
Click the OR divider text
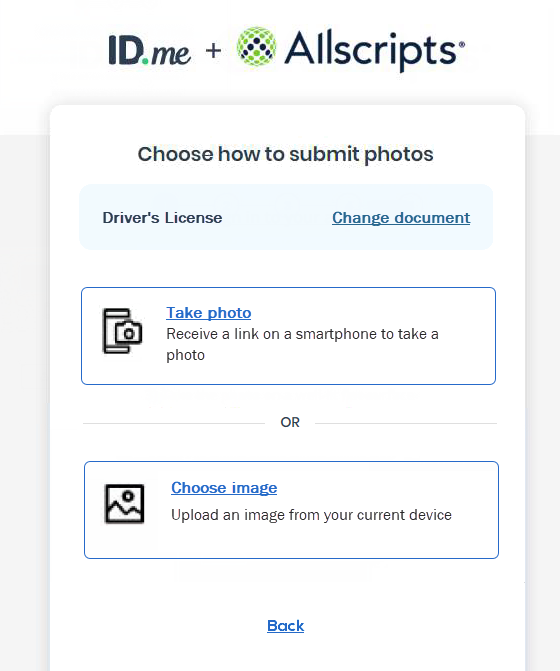pyautogui.click(x=290, y=422)
